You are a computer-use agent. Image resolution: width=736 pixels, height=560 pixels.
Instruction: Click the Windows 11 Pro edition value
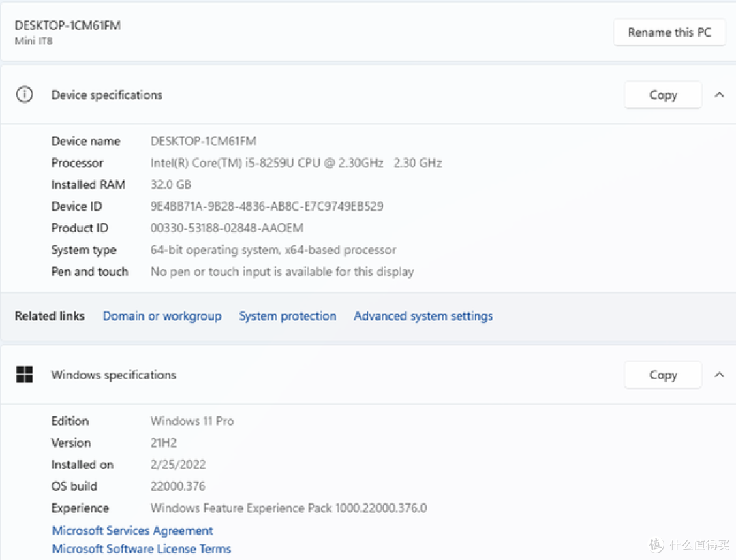coord(192,421)
